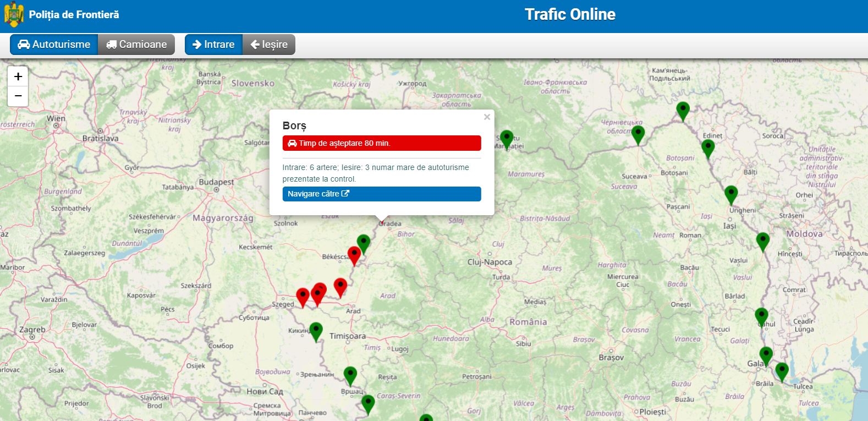Click the green marker near Sighetu Marmației

[507, 138]
